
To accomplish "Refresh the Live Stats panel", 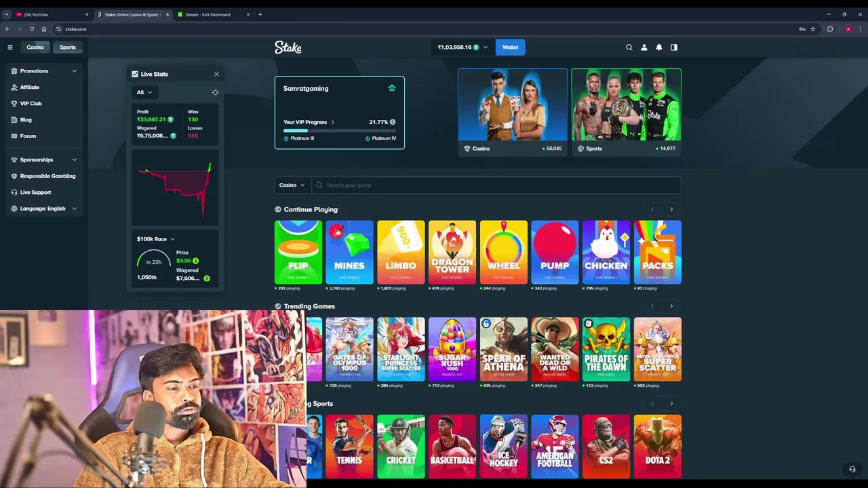I will tap(215, 92).
